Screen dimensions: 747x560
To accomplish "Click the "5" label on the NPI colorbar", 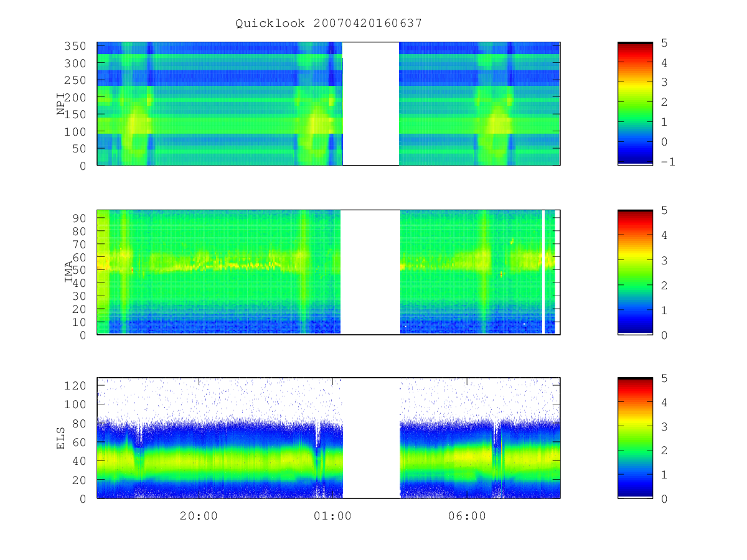I will coord(664,42).
